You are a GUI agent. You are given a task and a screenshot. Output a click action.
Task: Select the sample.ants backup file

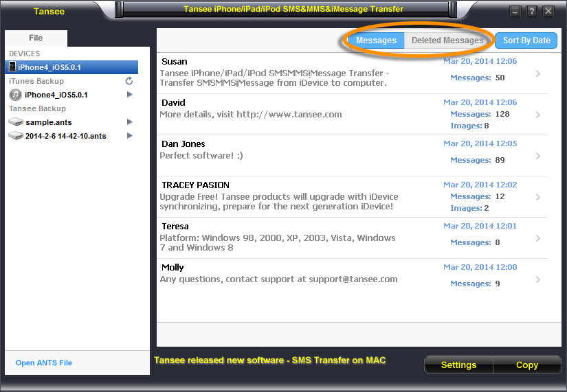pos(49,122)
